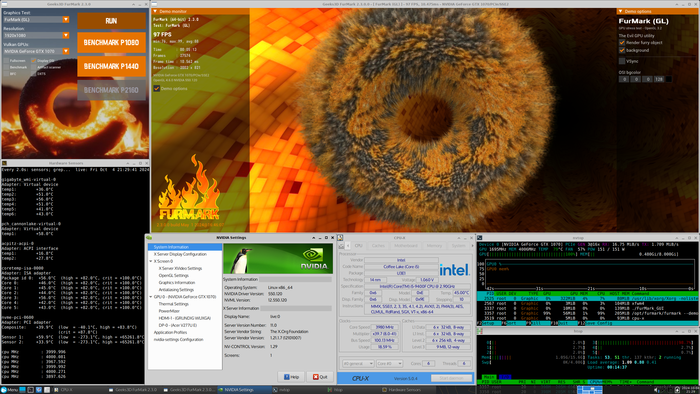This screenshot has width=700, height=394.
Task: Click the Quit icon button in NVIDIA Settings
Action: (x=320, y=377)
